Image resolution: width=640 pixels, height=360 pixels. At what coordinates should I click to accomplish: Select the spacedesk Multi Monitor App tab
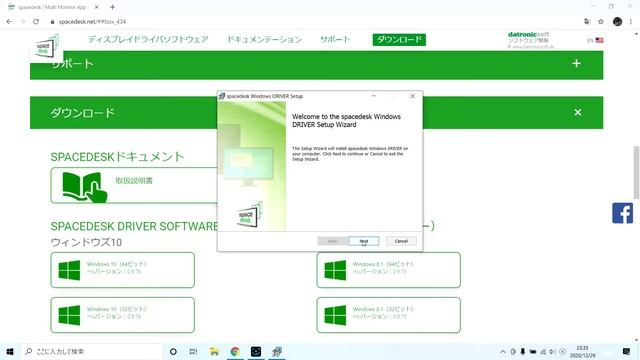pyautogui.click(x=52, y=7)
